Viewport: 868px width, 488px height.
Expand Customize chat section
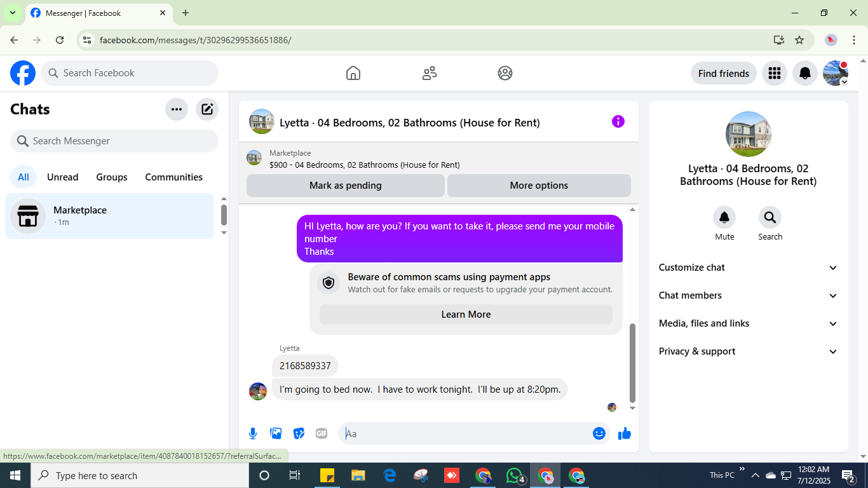tap(748, 268)
